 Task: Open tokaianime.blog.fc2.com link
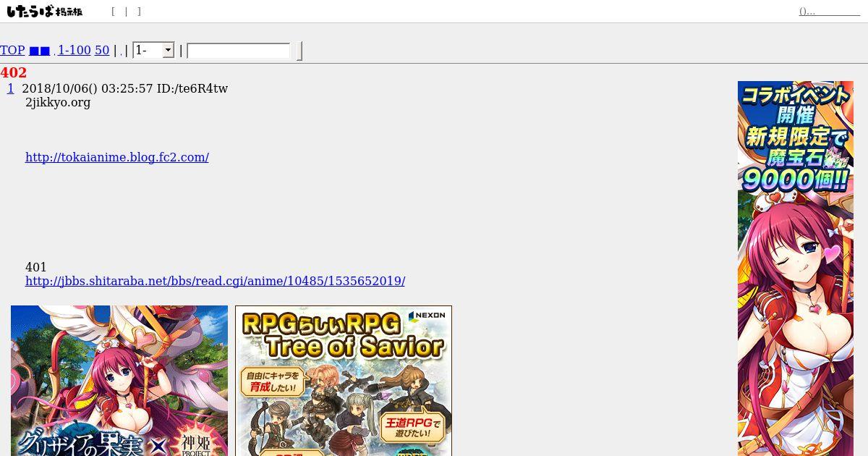pos(117,157)
